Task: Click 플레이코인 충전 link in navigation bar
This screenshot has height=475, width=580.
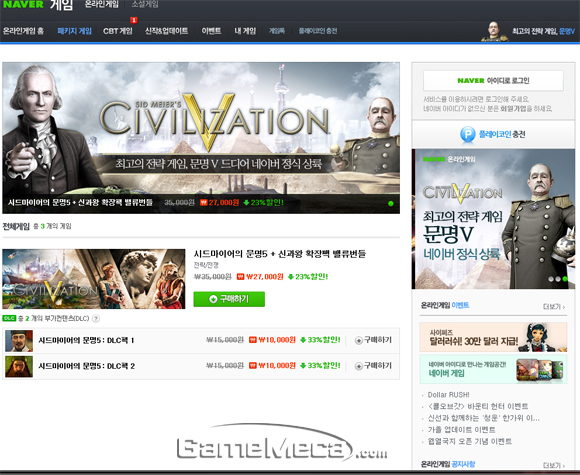Action: [x=318, y=31]
